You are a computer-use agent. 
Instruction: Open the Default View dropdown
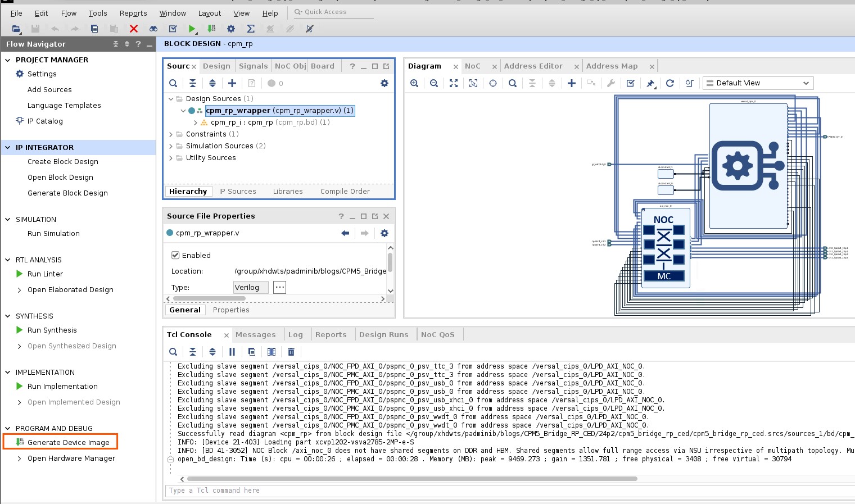[x=758, y=83]
